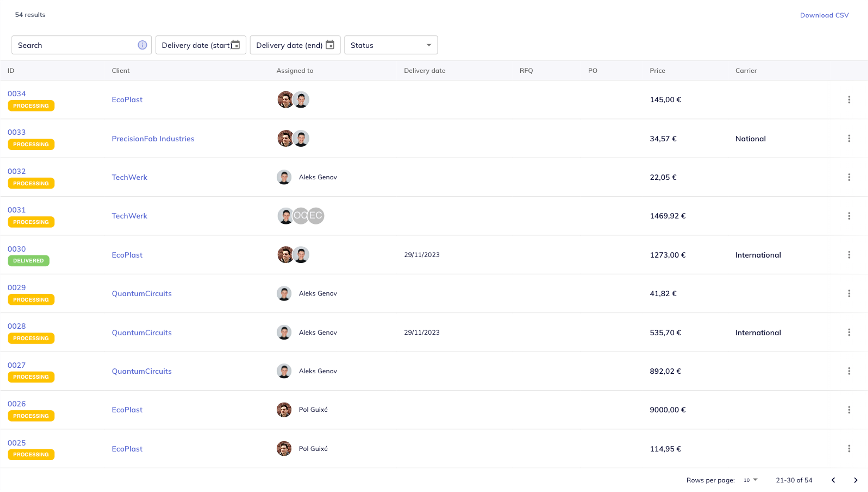
Task: Sort by the Delivery date column header
Action: (424, 71)
